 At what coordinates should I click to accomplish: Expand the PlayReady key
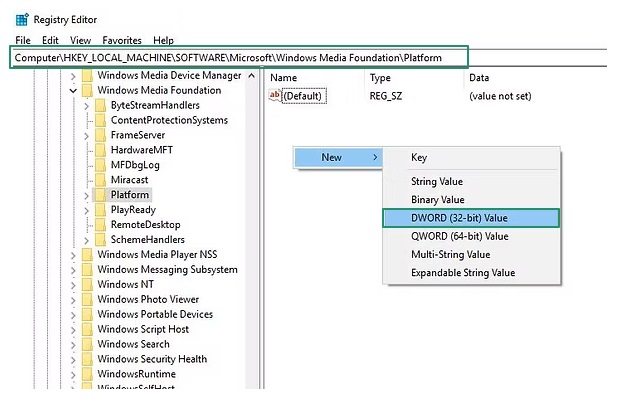click(87, 211)
